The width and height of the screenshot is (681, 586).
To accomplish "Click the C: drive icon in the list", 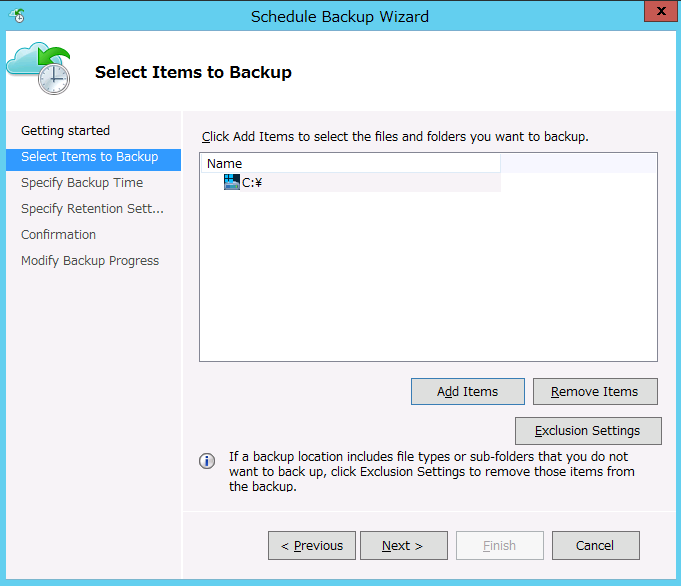I will click(x=232, y=182).
